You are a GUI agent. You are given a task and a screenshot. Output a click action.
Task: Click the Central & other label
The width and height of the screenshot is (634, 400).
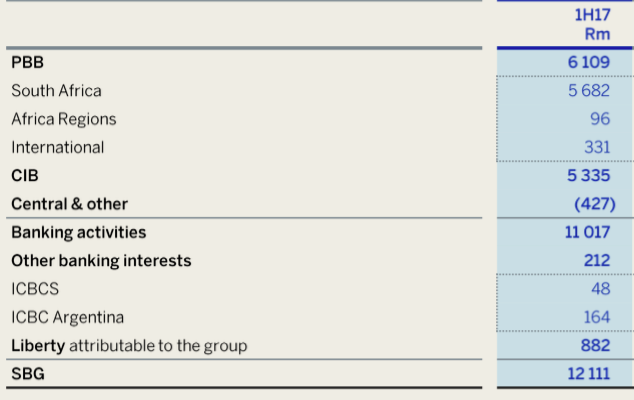tap(69, 204)
